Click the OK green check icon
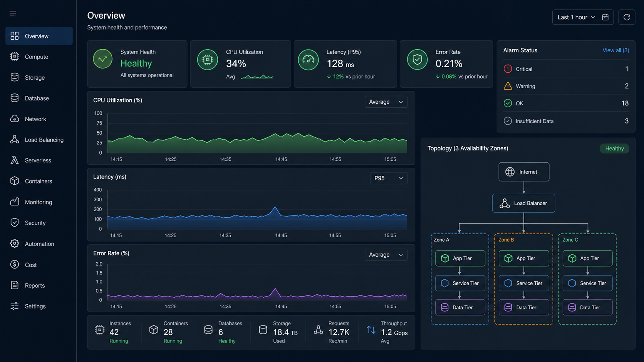This screenshot has height=362, width=644. click(x=508, y=103)
